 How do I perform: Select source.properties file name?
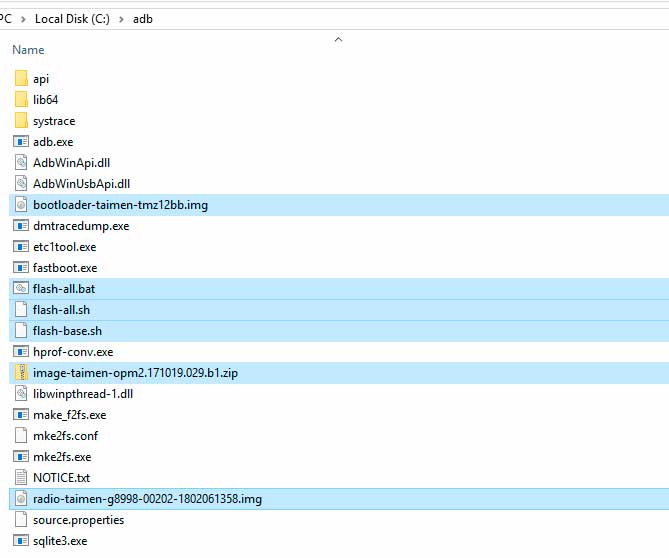(x=79, y=520)
